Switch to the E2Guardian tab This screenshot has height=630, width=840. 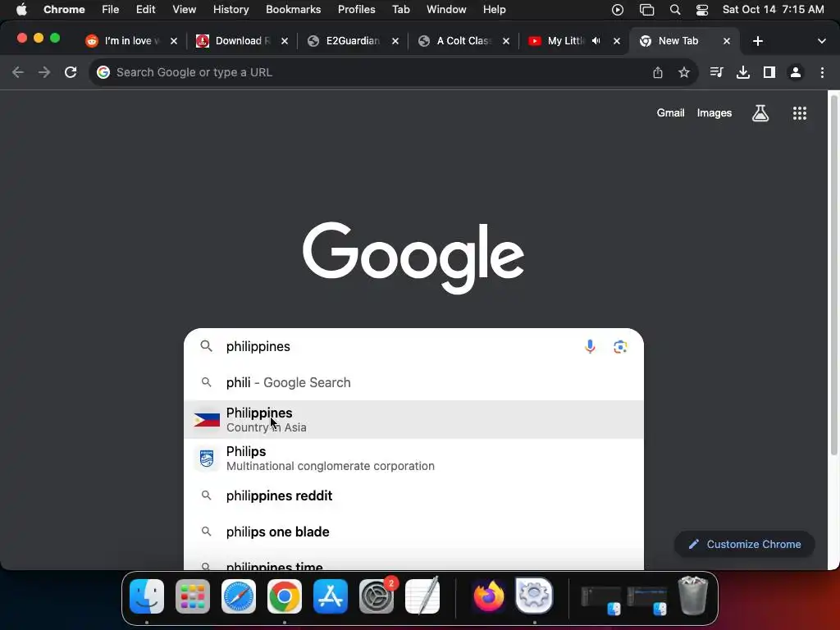(x=353, y=41)
